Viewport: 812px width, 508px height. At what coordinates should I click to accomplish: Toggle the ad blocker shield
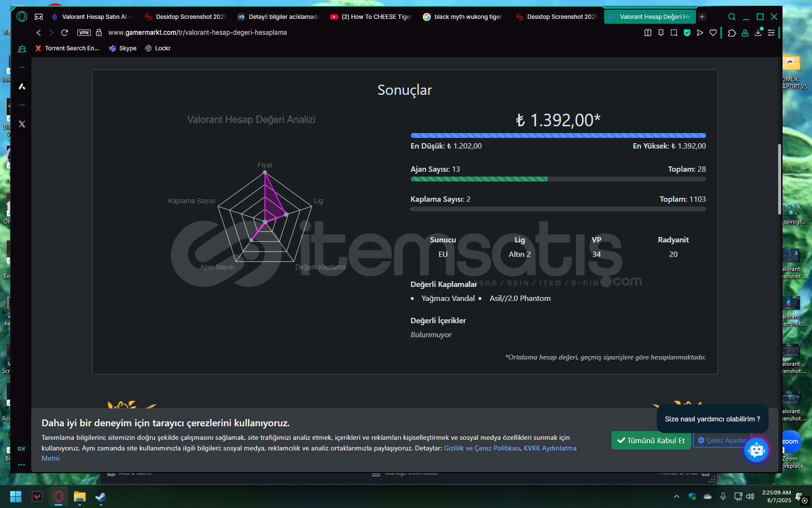click(687, 32)
